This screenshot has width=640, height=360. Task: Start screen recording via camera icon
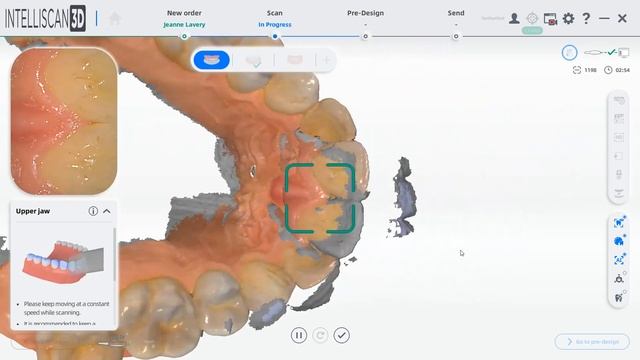pos(550,19)
